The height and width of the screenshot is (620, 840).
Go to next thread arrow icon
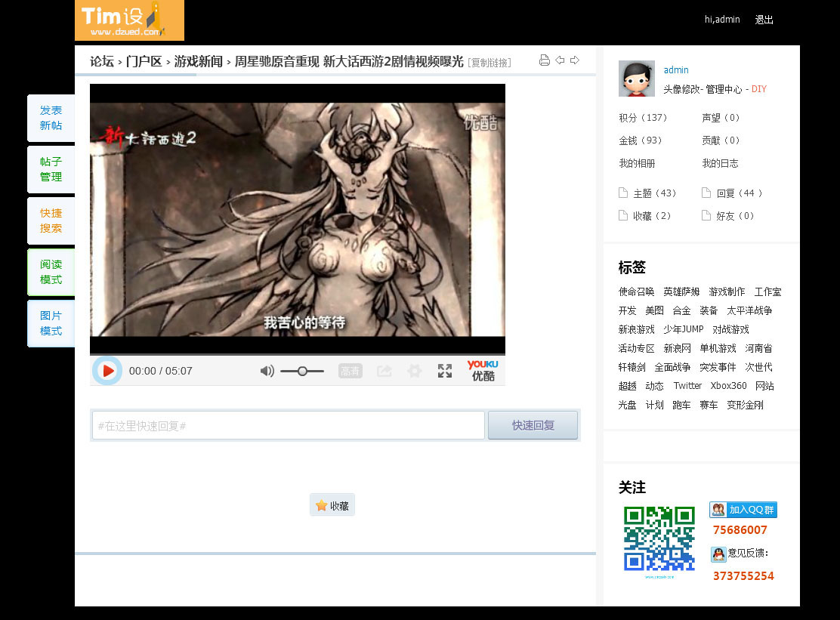[575, 60]
